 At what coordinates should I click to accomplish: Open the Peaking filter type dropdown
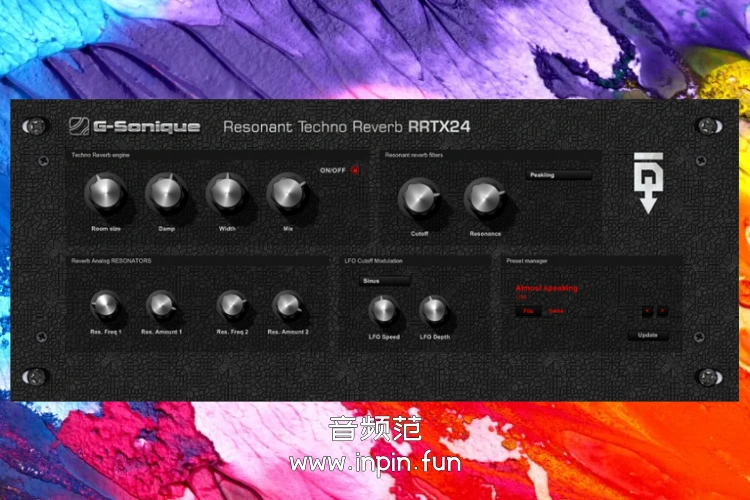[559, 175]
